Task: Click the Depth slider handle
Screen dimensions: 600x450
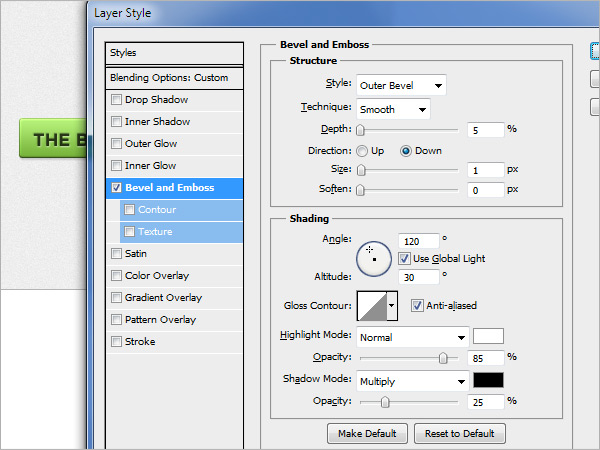Action: pos(360,130)
